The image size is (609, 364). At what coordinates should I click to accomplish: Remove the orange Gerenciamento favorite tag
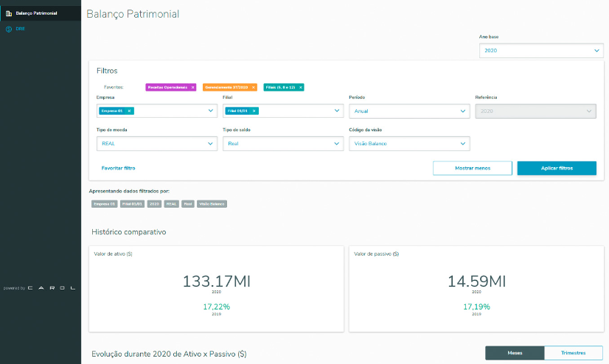(x=254, y=87)
